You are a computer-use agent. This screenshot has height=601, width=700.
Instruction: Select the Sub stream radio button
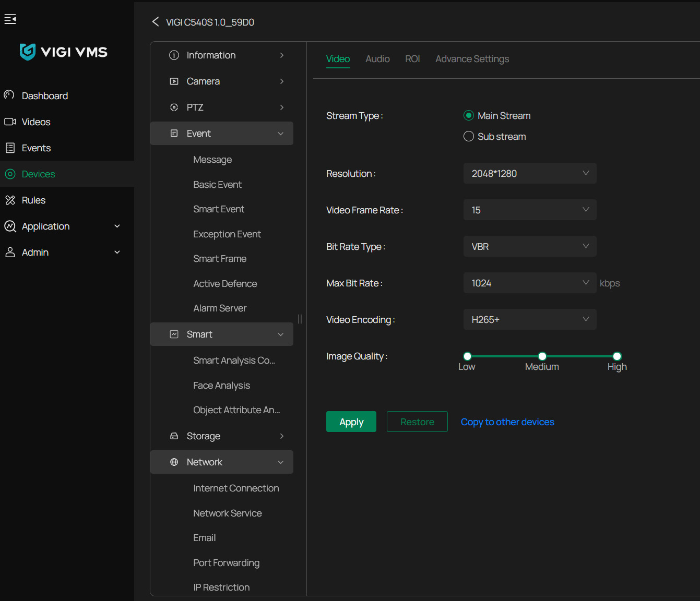[x=469, y=136]
